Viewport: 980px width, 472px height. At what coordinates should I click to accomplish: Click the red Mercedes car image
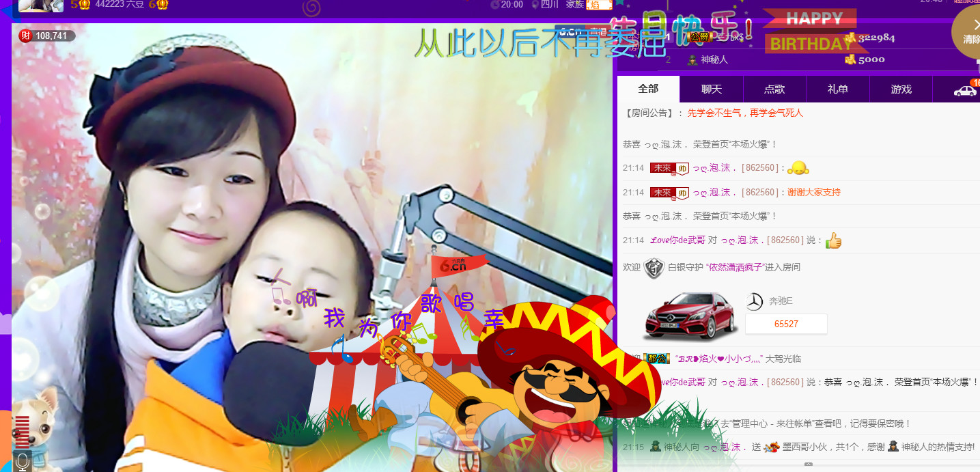pyautogui.click(x=691, y=316)
